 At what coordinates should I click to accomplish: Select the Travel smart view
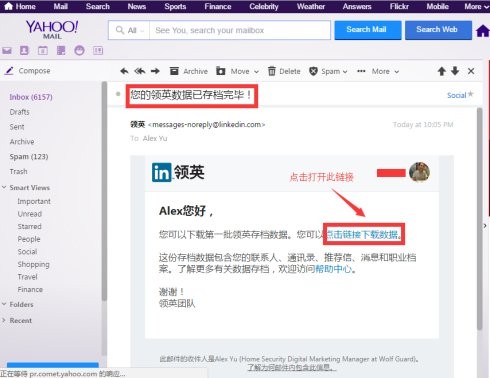27,277
